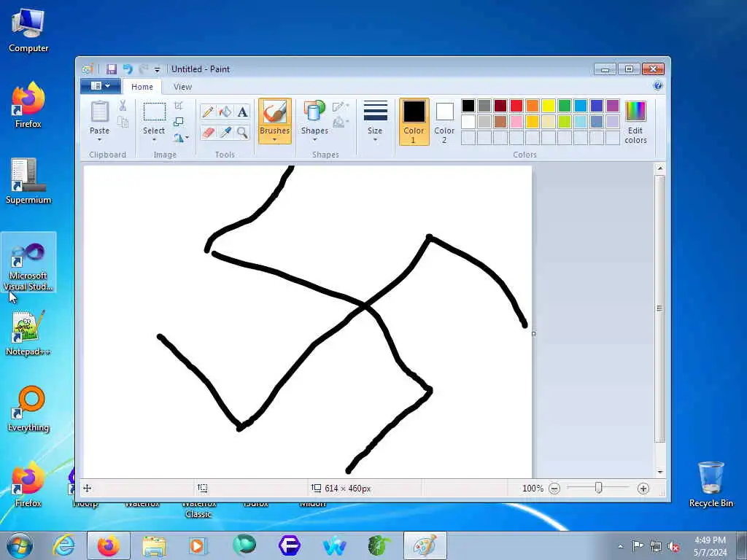Switch to the Home ribbon tab
The height and width of the screenshot is (560, 747).
pyautogui.click(x=142, y=87)
